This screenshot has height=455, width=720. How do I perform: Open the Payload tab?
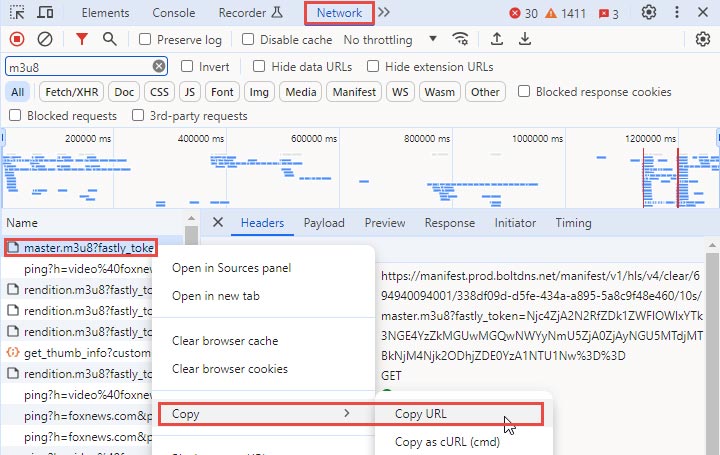tap(324, 223)
